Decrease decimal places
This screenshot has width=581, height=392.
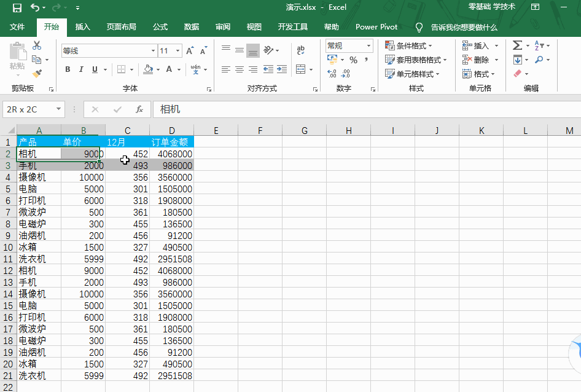345,74
